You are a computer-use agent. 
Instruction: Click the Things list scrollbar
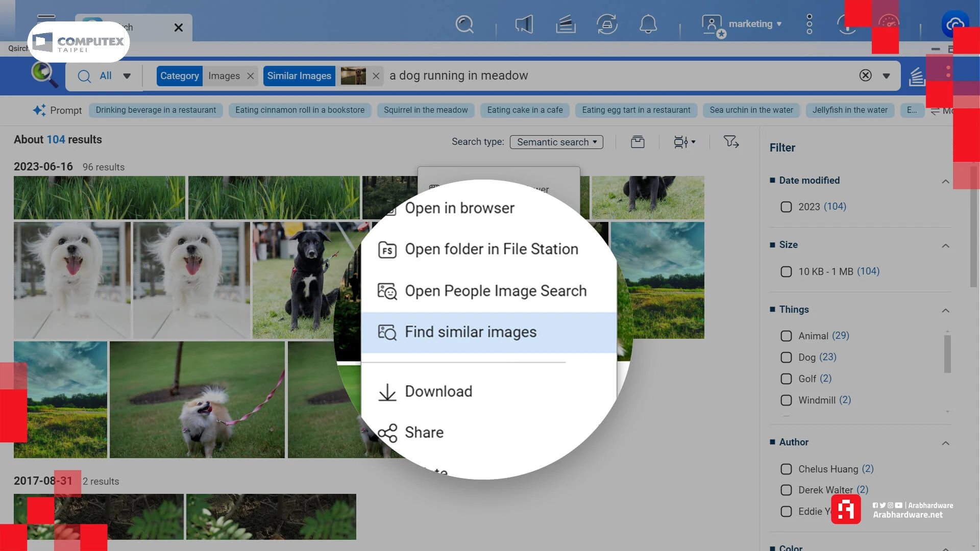pos(947,354)
